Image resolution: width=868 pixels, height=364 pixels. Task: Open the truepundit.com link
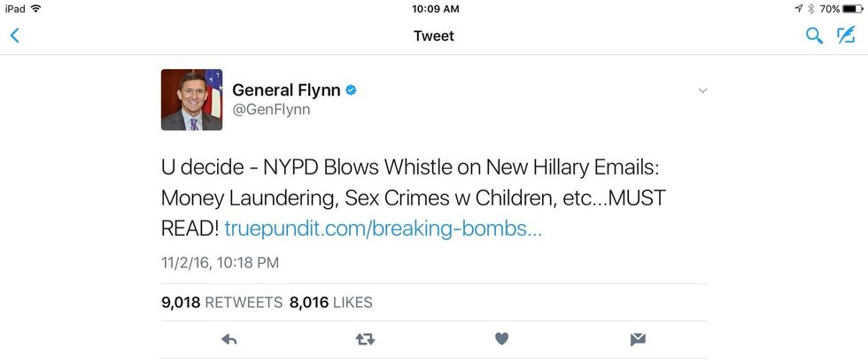click(383, 228)
